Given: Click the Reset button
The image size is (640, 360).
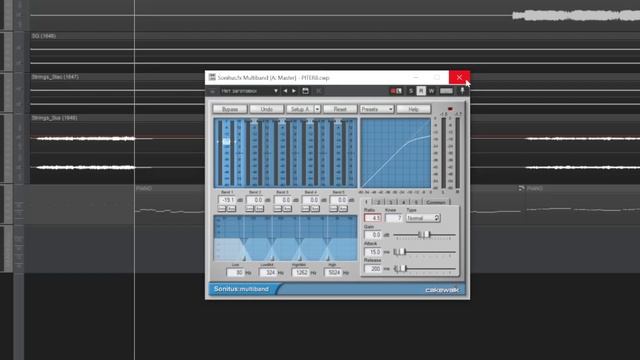Looking at the screenshot, I should [x=340, y=109].
